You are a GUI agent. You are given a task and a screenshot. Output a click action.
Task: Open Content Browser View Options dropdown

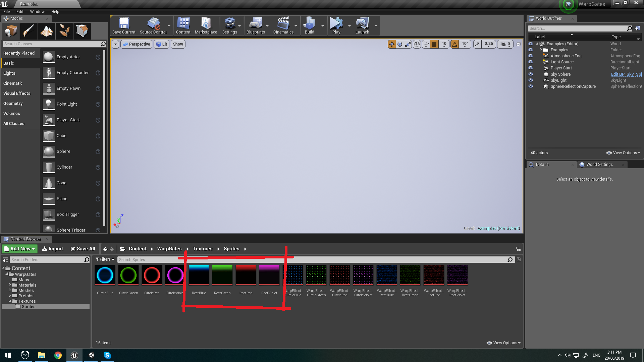pyautogui.click(x=503, y=343)
